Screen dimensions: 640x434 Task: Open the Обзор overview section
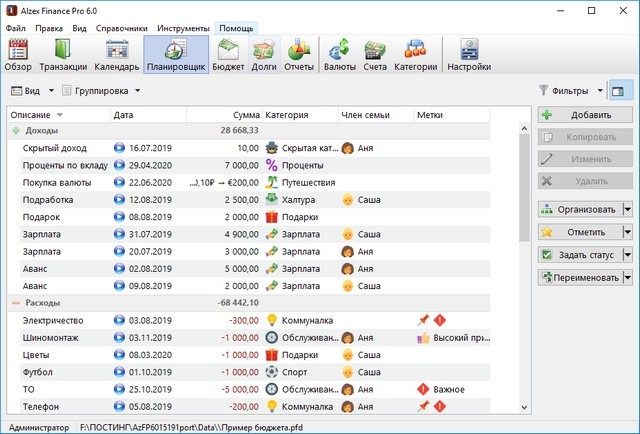tap(18, 55)
